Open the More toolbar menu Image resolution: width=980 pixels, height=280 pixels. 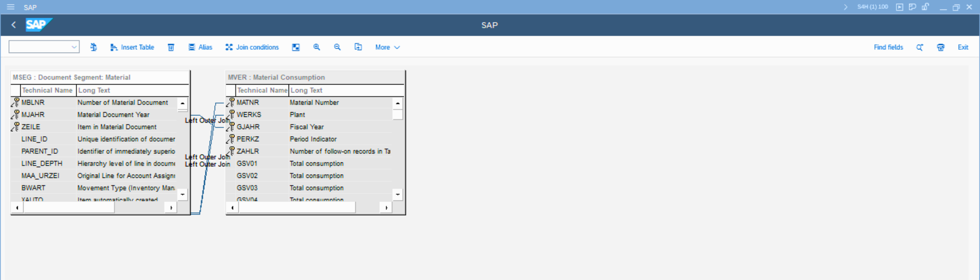[387, 47]
